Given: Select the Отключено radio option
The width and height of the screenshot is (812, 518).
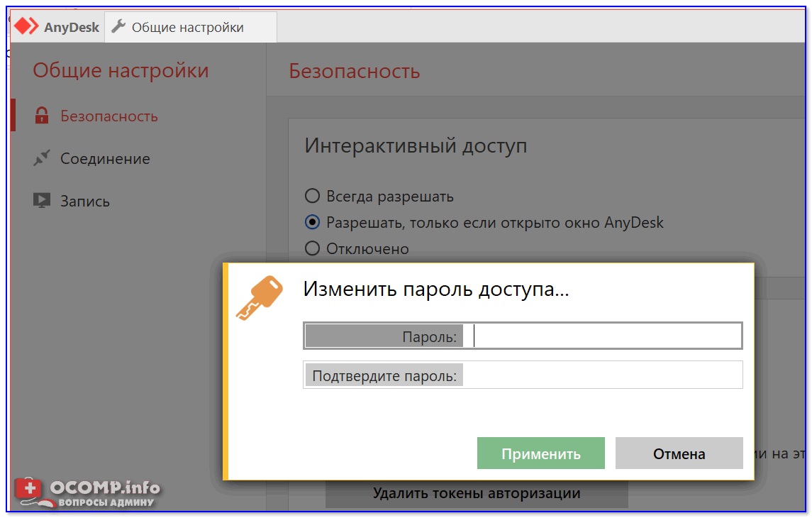Looking at the screenshot, I should click(312, 248).
